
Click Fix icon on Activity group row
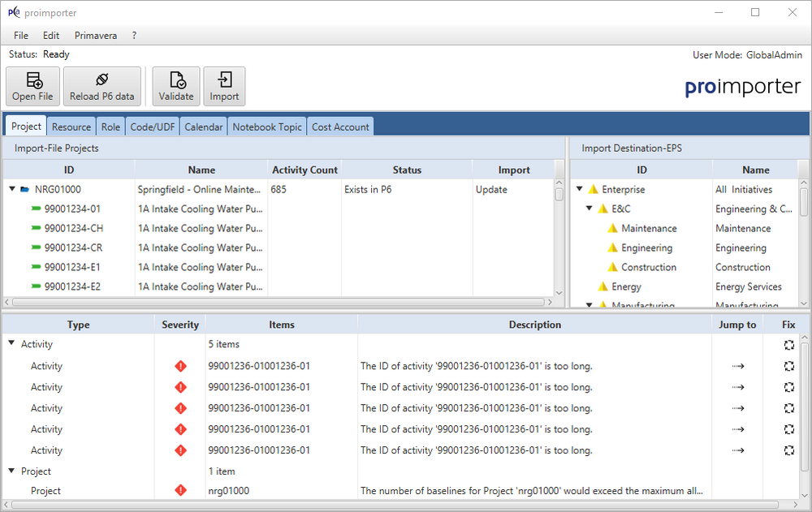point(788,345)
